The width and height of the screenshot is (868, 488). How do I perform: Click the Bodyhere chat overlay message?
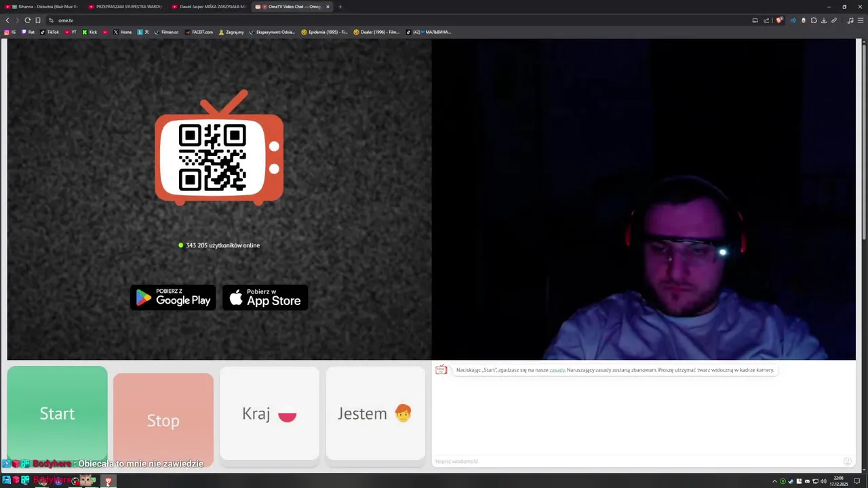(x=103, y=464)
